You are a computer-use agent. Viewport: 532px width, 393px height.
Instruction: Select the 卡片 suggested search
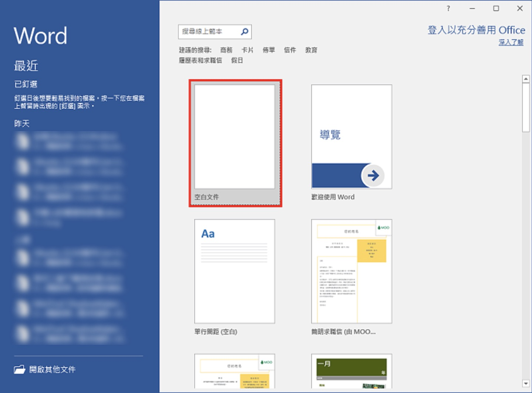tap(248, 50)
